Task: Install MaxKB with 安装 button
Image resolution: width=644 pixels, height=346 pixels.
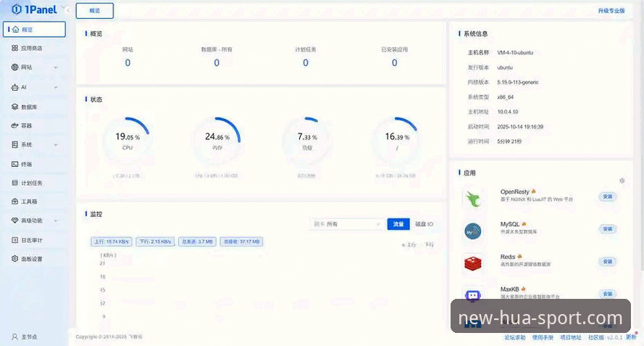Action: pyautogui.click(x=608, y=294)
